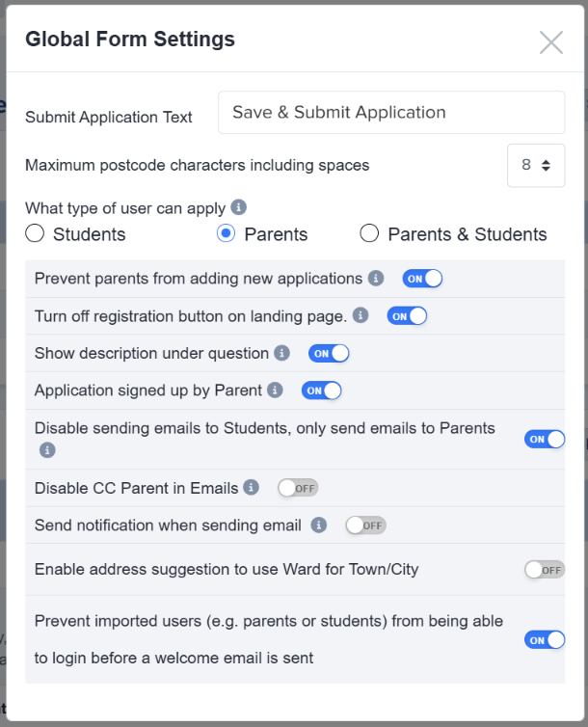588x727 pixels.
Task: Click the Submit Application Text input field
Action: tap(391, 113)
